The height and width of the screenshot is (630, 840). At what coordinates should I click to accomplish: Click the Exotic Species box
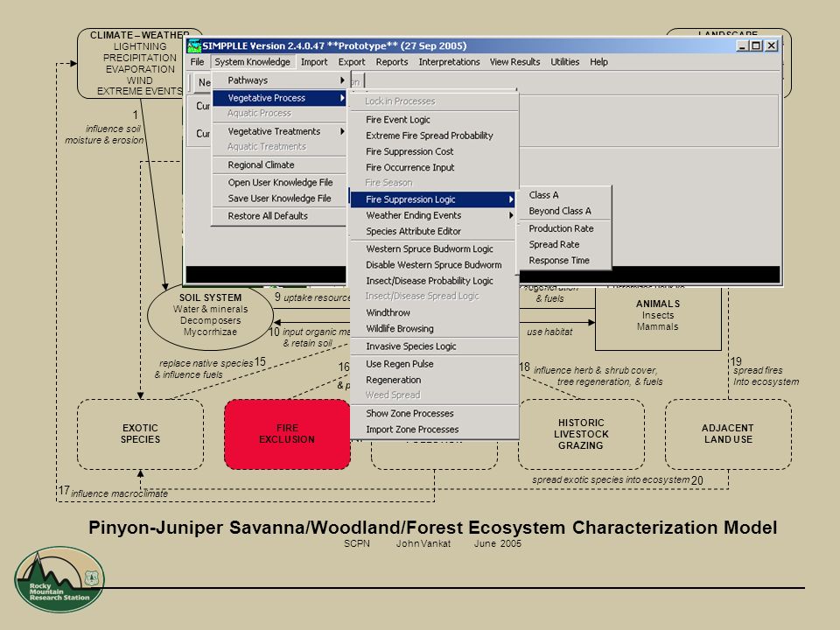pyautogui.click(x=140, y=434)
